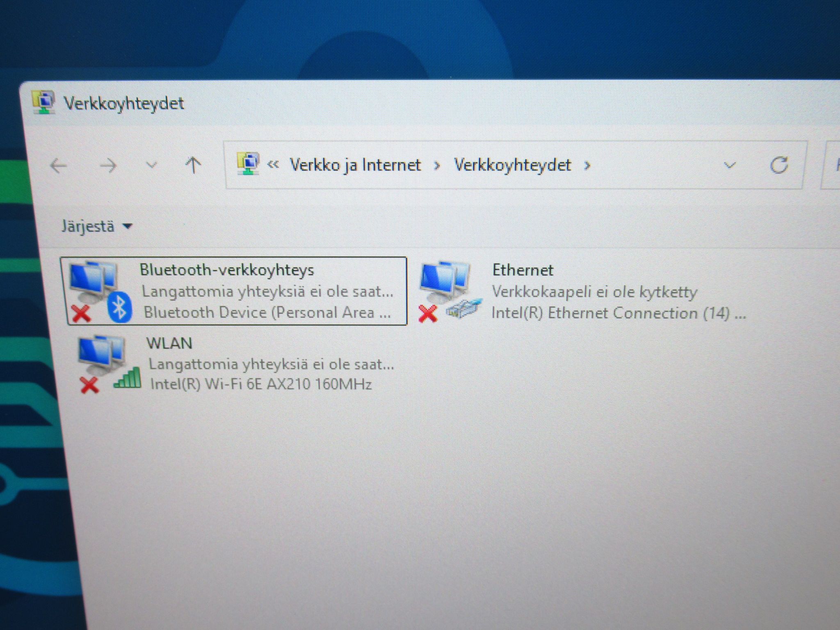Click the Verkkoyhteydet title bar icon

[44, 103]
